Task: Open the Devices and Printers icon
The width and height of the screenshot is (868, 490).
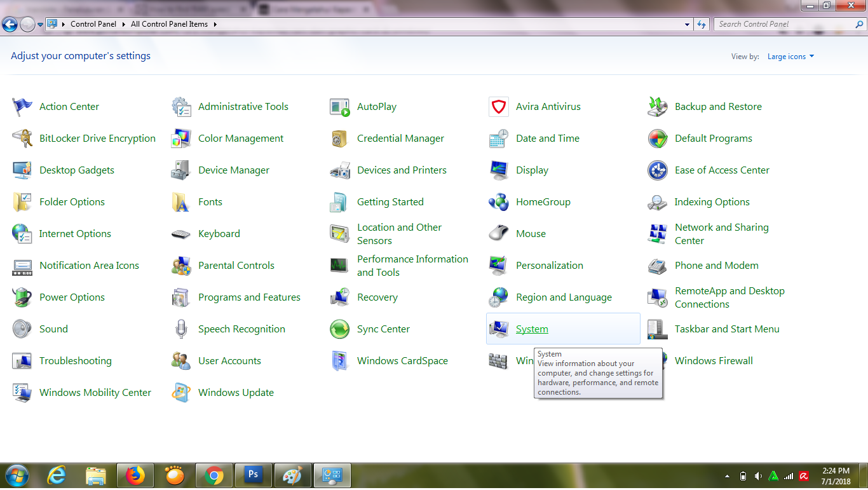Action: [340, 170]
